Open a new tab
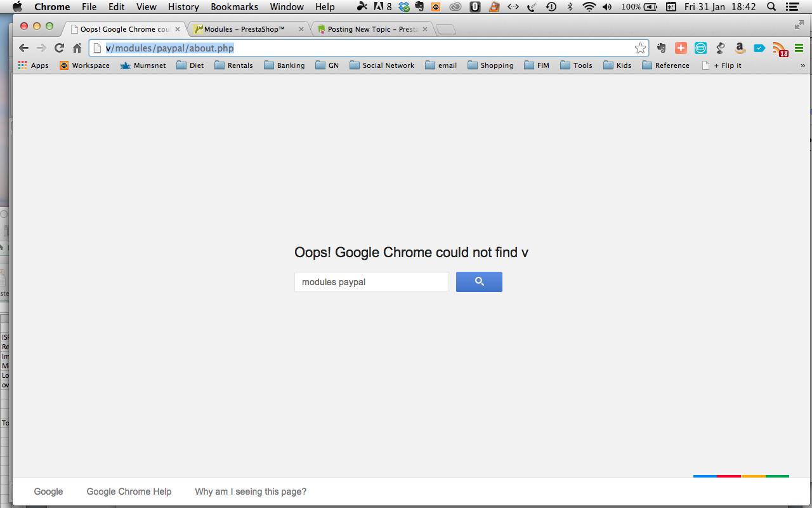The image size is (812, 508). 446,30
